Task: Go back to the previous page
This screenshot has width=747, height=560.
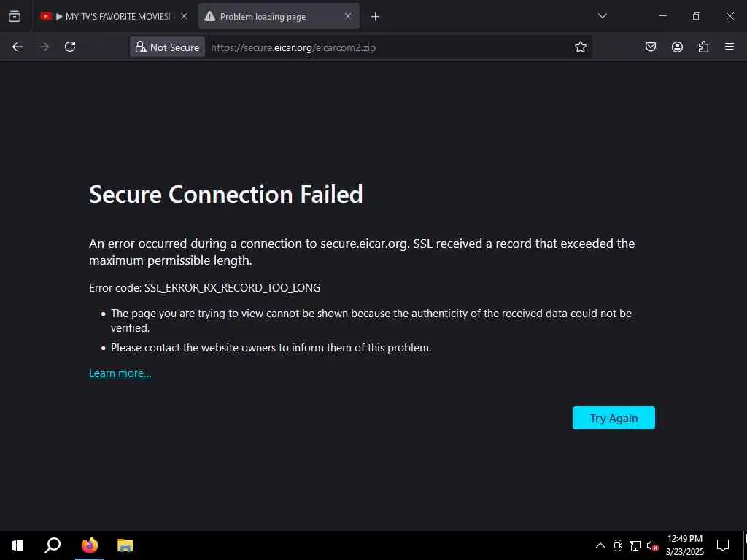Action: 18,47
